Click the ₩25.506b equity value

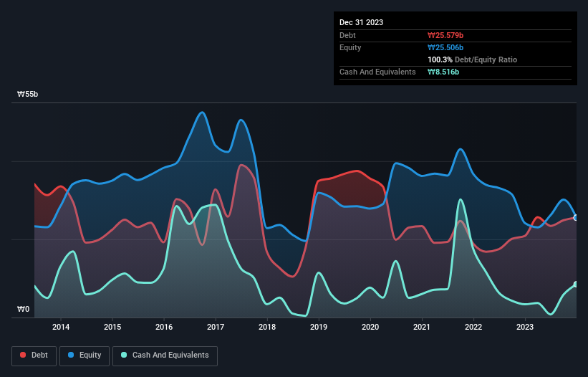pos(445,47)
